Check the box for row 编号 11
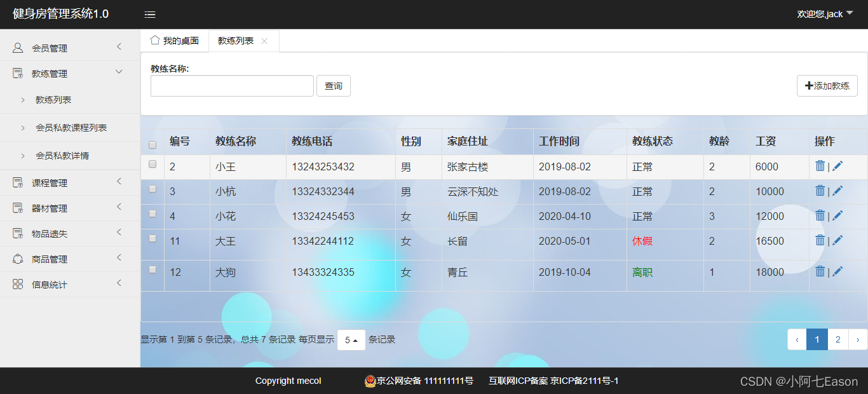Screen dimensions: 868x394 (153, 238)
